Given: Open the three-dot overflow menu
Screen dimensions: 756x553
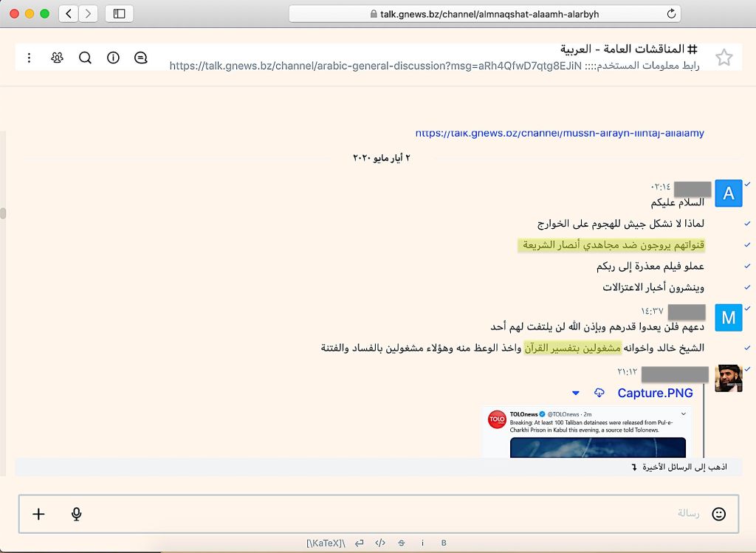Looking at the screenshot, I should pyautogui.click(x=29, y=57).
